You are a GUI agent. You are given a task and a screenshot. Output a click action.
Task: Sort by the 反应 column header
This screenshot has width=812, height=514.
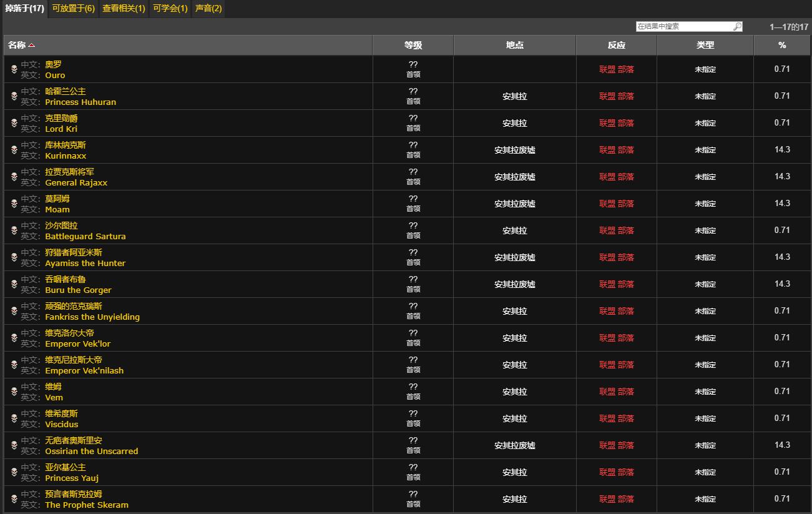coord(617,45)
